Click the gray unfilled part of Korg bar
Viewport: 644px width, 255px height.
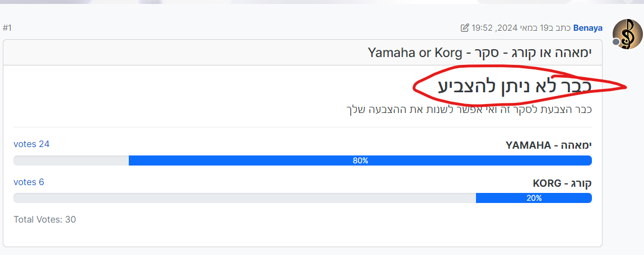[245, 198]
